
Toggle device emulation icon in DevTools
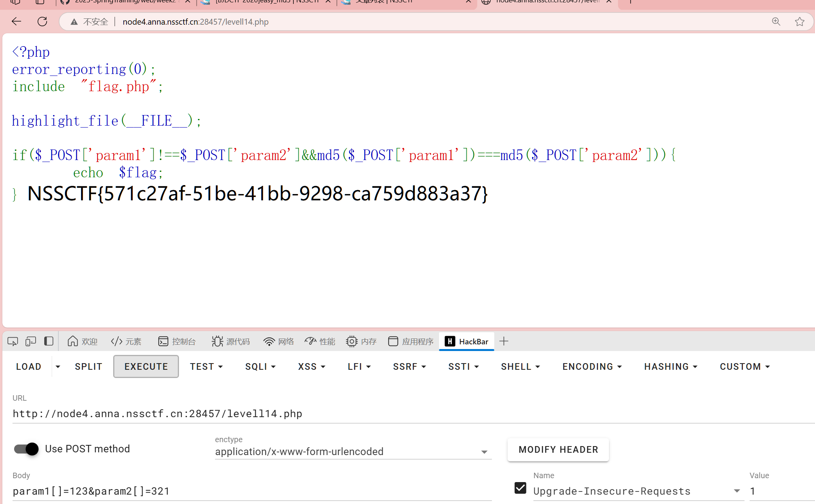tap(31, 342)
